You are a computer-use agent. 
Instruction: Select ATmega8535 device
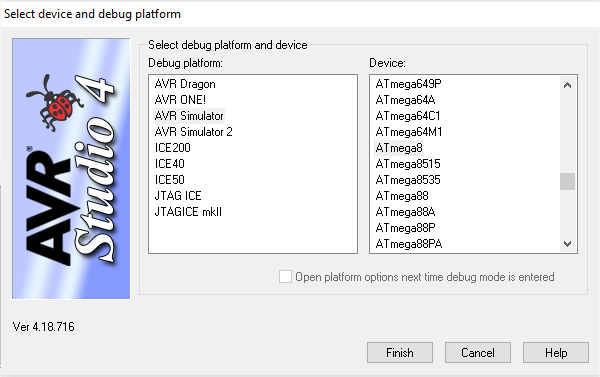[x=408, y=180]
